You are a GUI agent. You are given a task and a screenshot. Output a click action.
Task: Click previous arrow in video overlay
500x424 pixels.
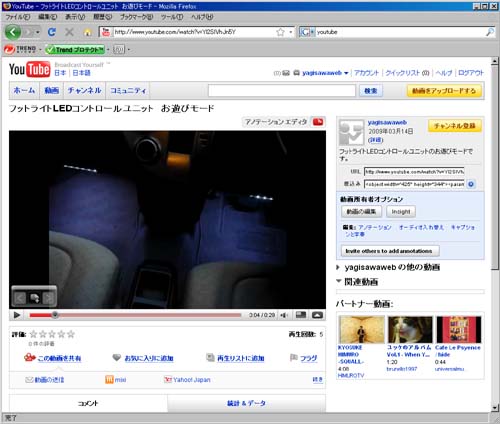20,298
